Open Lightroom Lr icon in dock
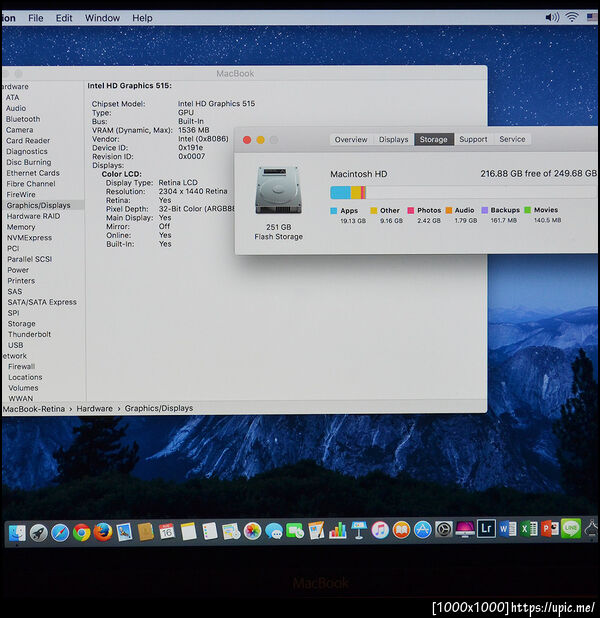This screenshot has width=600, height=618. (x=486, y=529)
